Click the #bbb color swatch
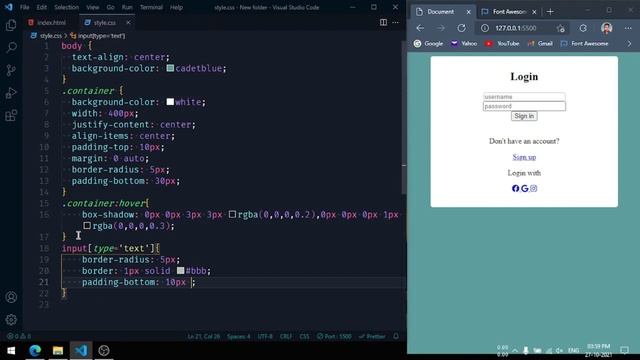The height and width of the screenshot is (360, 640). coord(180,271)
